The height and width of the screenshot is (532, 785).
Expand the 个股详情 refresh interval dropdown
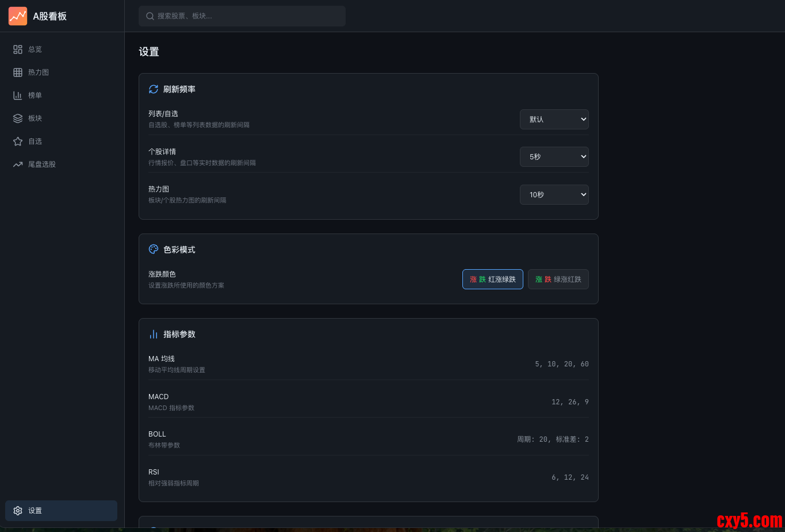(x=554, y=157)
